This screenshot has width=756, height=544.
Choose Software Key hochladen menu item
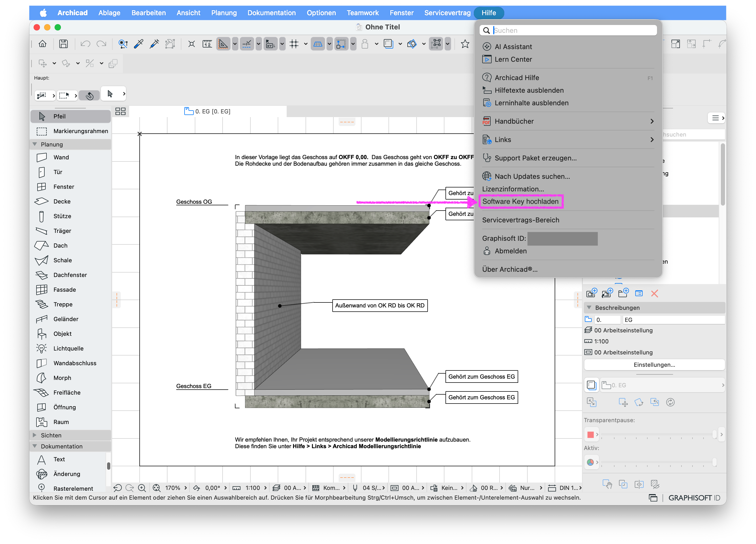point(520,201)
